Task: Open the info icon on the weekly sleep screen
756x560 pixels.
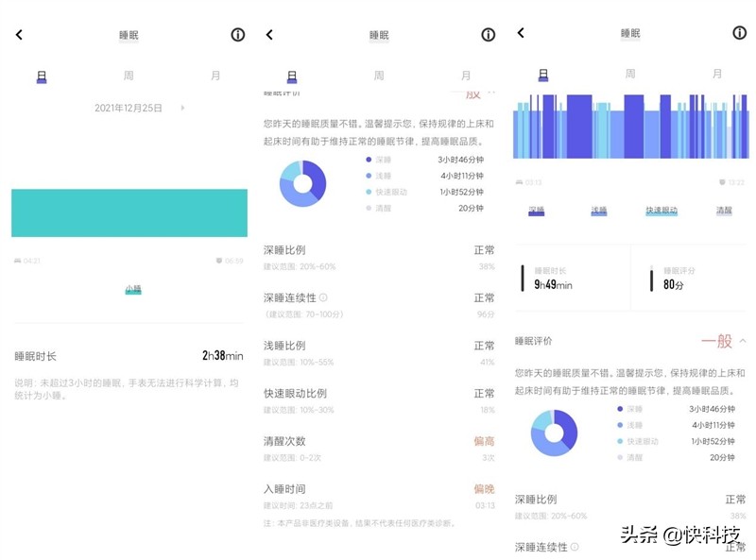Action: tap(488, 34)
